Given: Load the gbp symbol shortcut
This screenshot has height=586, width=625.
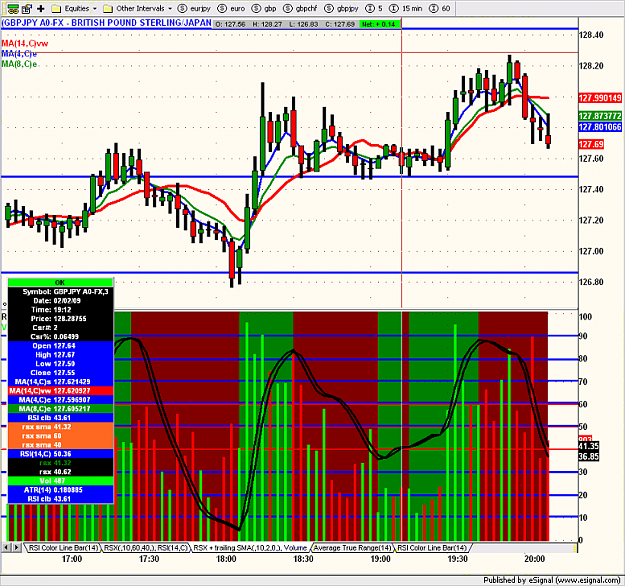Looking at the screenshot, I should coord(265,8).
